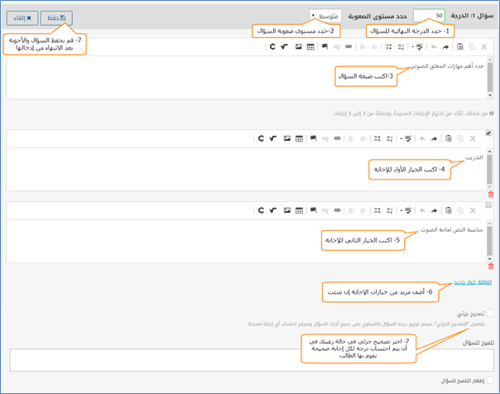Click C icon in second answer toolbar
This screenshot has width=500, height=394.
(261, 210)
